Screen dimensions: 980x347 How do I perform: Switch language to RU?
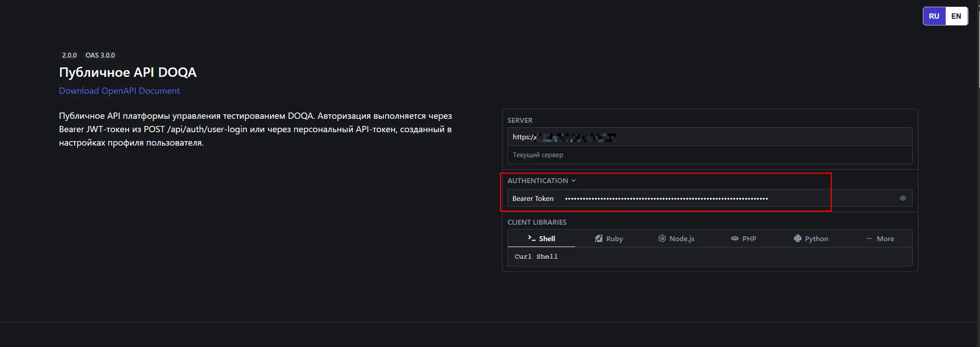934,16
